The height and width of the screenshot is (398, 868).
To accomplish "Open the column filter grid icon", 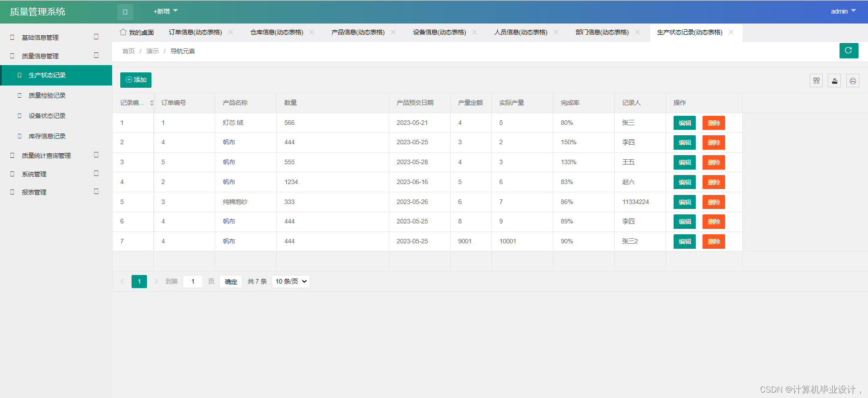I will click(816, 81).
